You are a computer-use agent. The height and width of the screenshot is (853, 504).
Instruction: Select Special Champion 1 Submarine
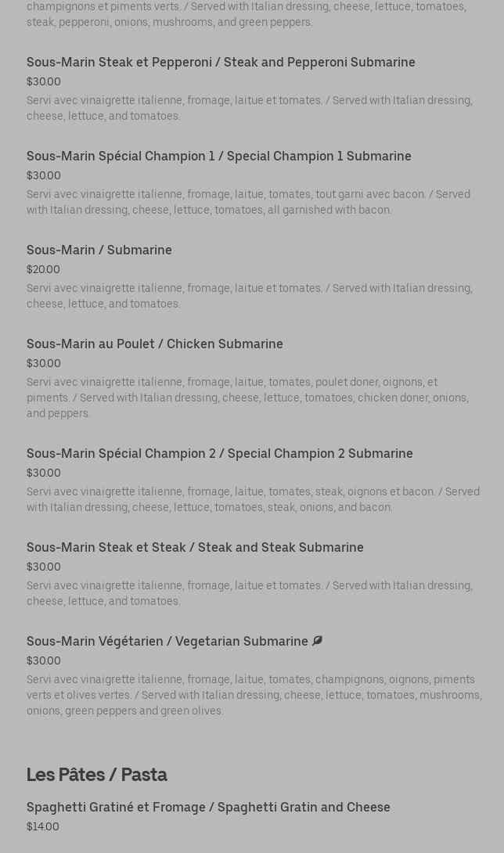[218, 157]
